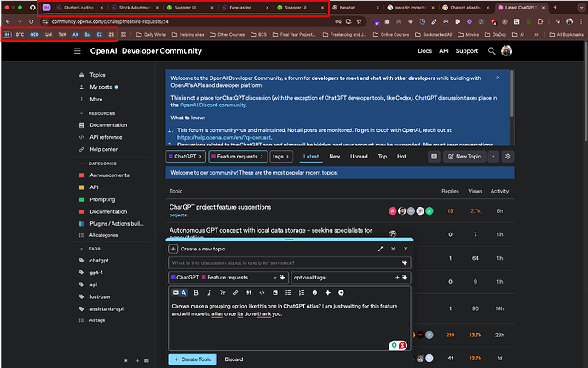
Task: Open Announcements category in sidebar
Action: point(109,175)
